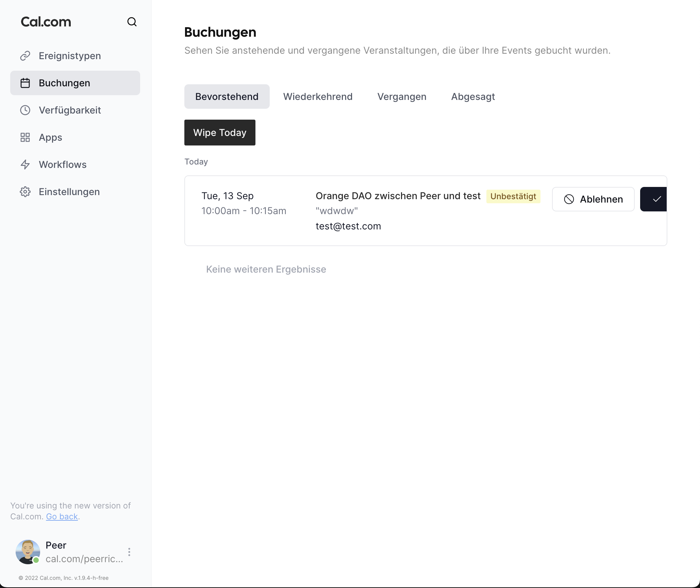Click the Apps grid icon
Image resolution: width=700 pixels, height=588 pixels.
click(25, 137)
